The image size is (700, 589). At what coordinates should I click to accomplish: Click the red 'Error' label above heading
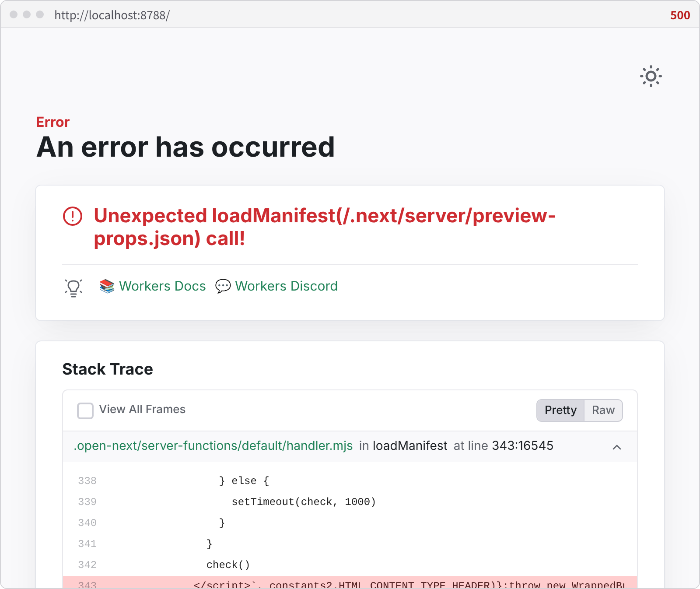[53, 122]
